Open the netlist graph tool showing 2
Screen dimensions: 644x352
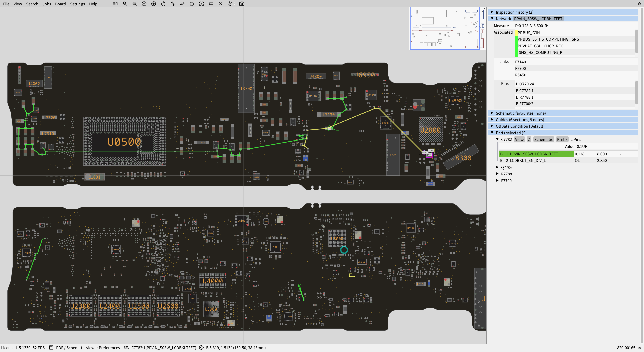(x=230, y=4)
